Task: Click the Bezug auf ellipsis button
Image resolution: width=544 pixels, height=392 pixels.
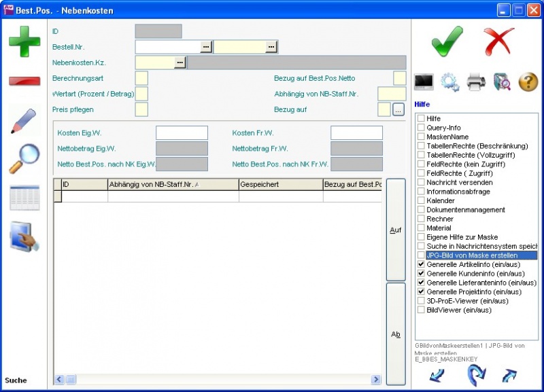Action: click(x=398, y=109)
